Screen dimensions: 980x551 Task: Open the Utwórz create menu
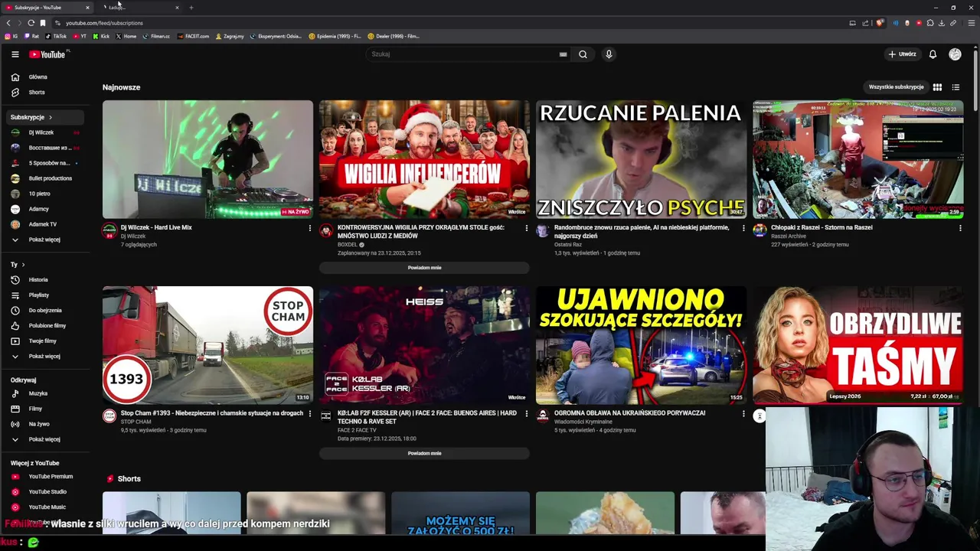tap(902, 54)
